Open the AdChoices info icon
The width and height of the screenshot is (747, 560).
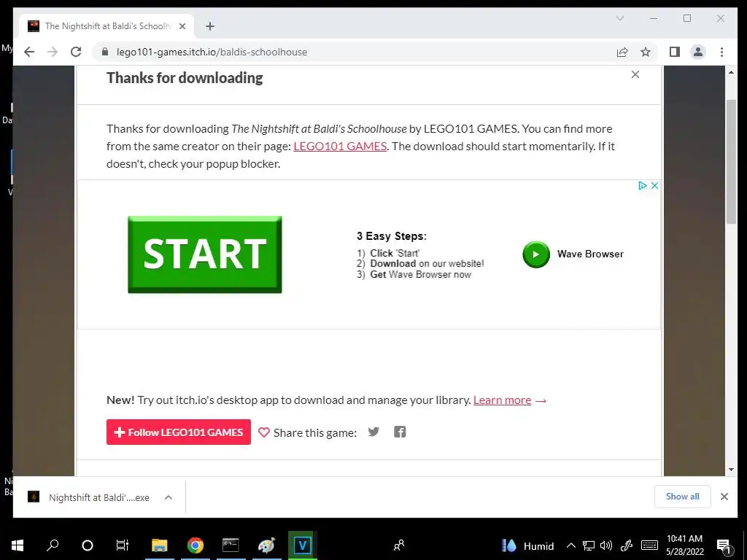tap(642, 186)
